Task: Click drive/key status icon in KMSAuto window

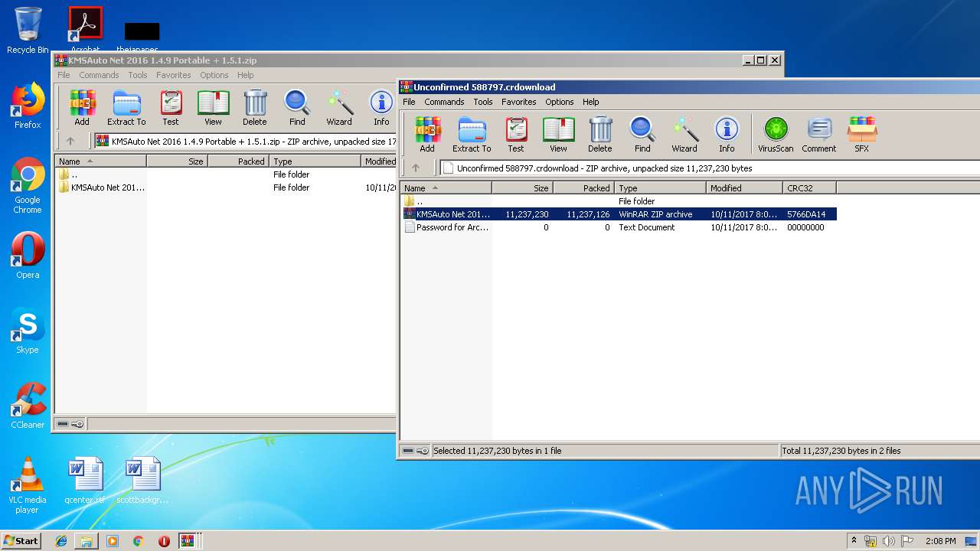Action: click(x=70, y=424)
